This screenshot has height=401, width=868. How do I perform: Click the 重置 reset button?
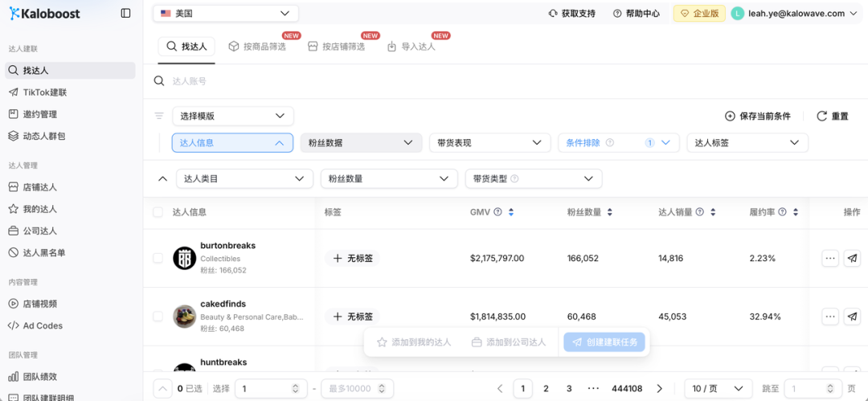(833, 117)
